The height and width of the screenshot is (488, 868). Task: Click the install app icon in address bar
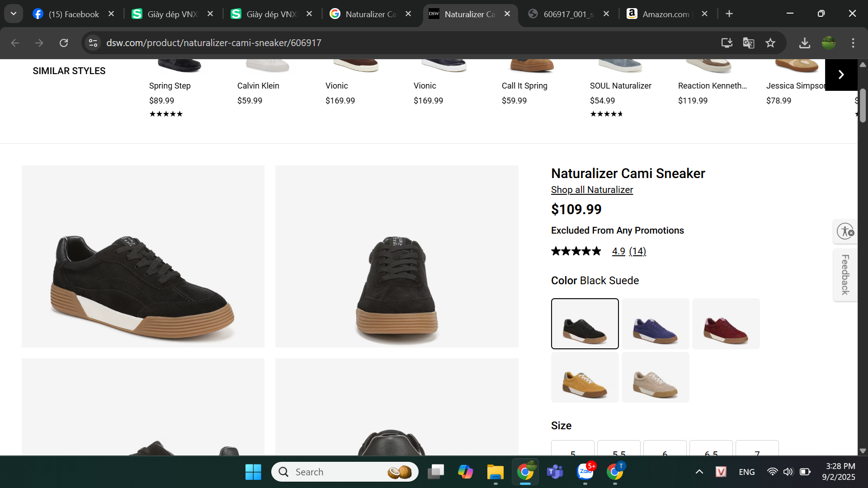click(x=726, y=43)
